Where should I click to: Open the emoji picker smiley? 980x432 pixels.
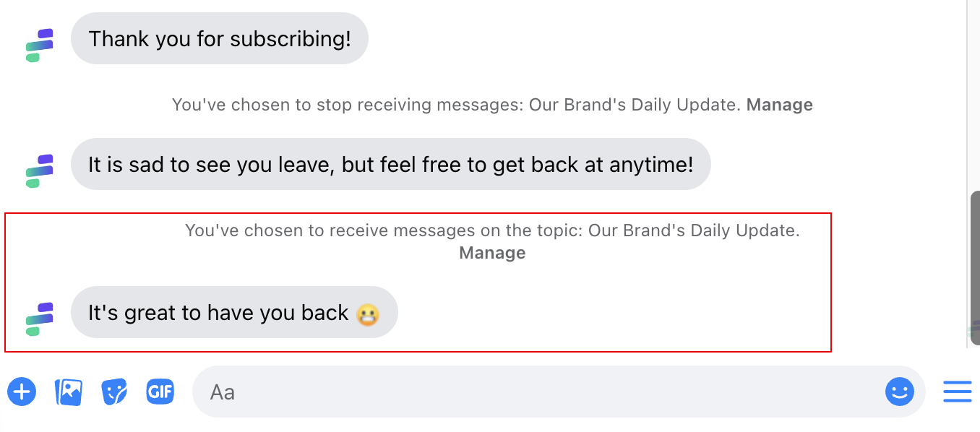click(x=899, y=392)
